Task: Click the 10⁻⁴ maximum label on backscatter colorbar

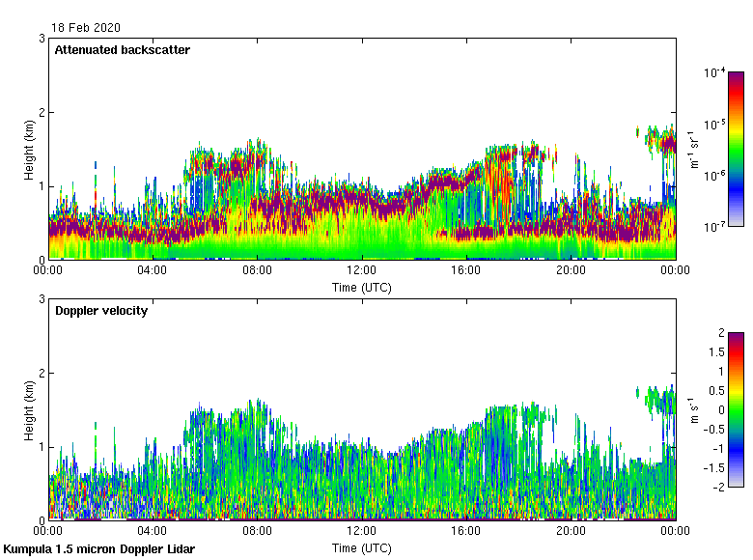Action: pos(714,72)
